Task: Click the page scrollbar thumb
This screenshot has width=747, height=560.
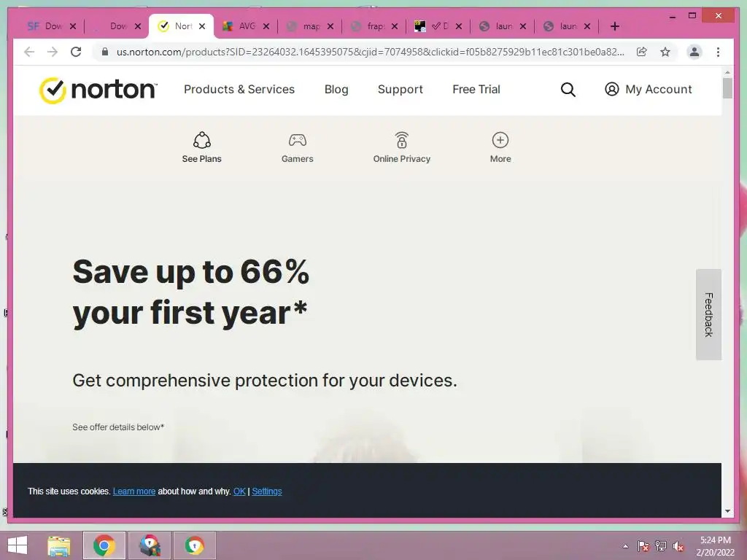Action: pos(727,88)
